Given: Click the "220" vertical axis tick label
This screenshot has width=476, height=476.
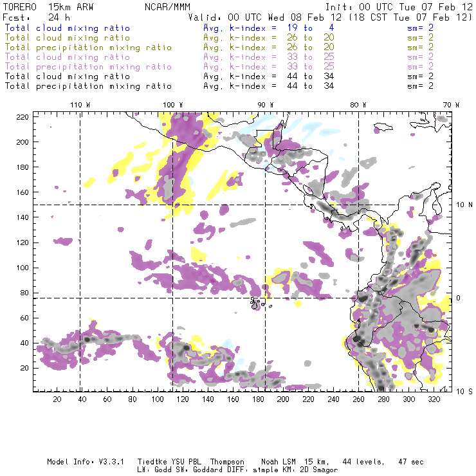Looking at the screenshot, I should [23, 117].
